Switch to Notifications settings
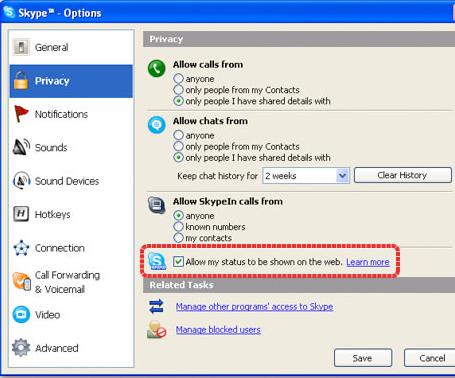Viewport: 455px width, 378px height. pos(71,114)
